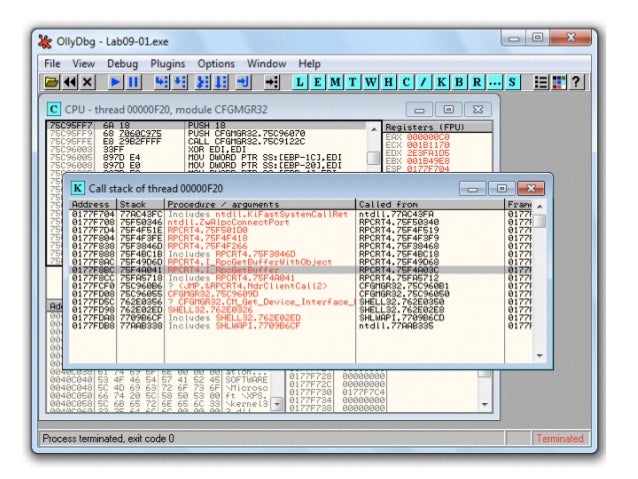The image size is (638, 479).
Task: Pause execution with the pause icon
Action: 133,82
